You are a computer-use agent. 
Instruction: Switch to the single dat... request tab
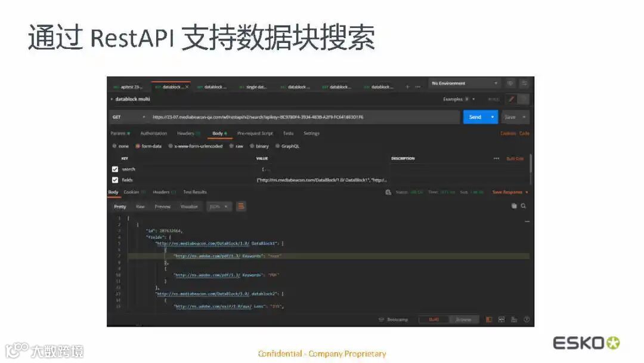[x=253, y=87]
